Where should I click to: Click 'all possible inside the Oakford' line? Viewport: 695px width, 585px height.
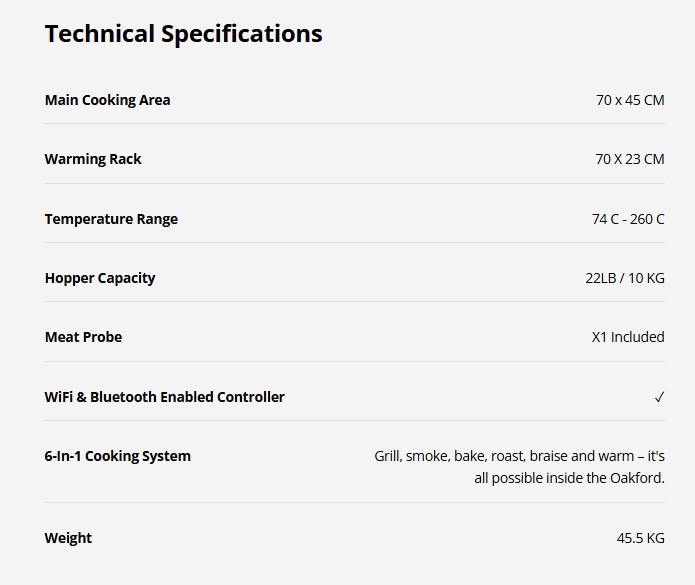(570, 478)
